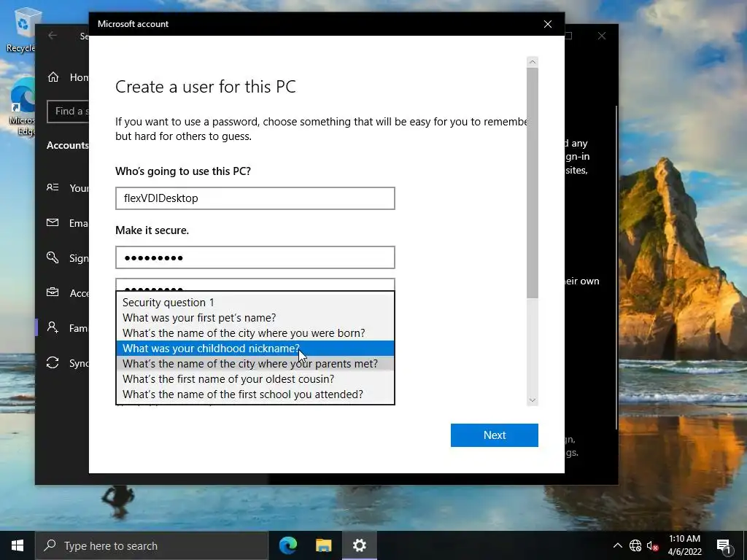Open File Explorer from the taskbar
Viewport: 747px width, 560px height.
323,545
